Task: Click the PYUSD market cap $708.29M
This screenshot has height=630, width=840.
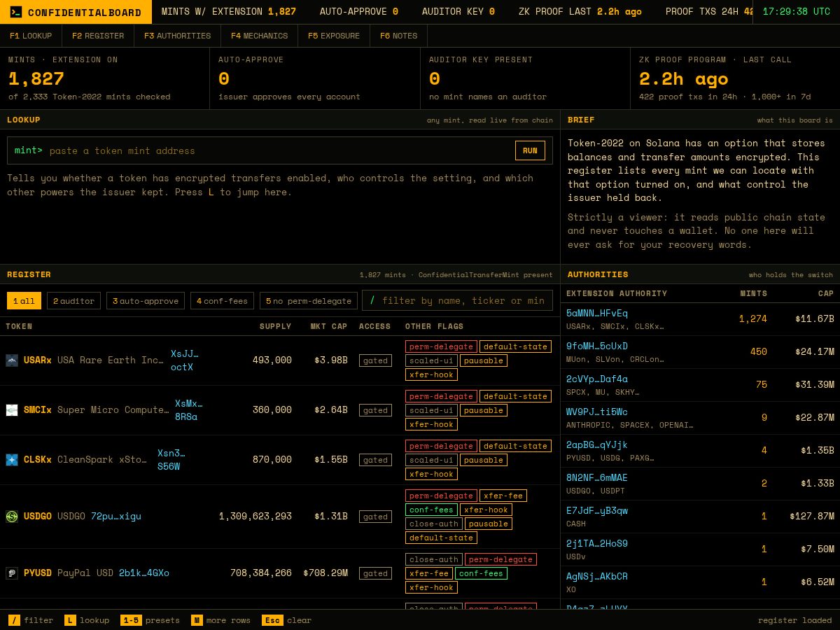Action: (x=325, y=573)
